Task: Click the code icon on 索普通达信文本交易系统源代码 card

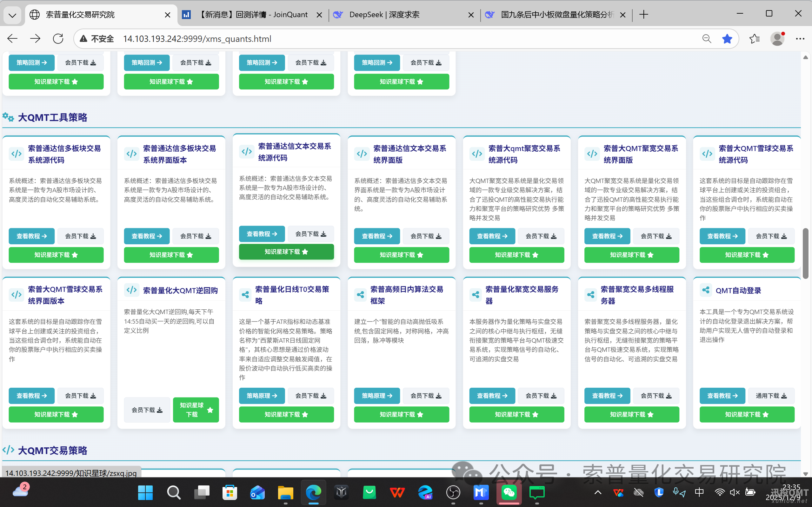Action: pyautogui.click(x=247, y=152)
